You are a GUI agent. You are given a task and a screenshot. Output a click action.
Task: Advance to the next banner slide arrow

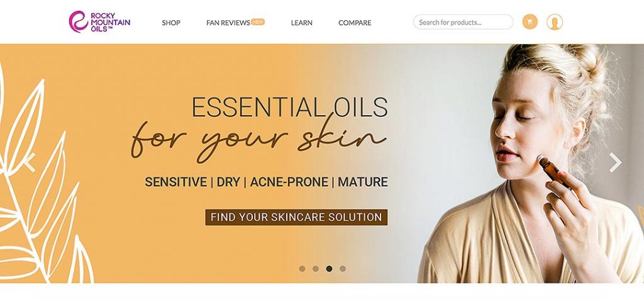click(615, 162)
